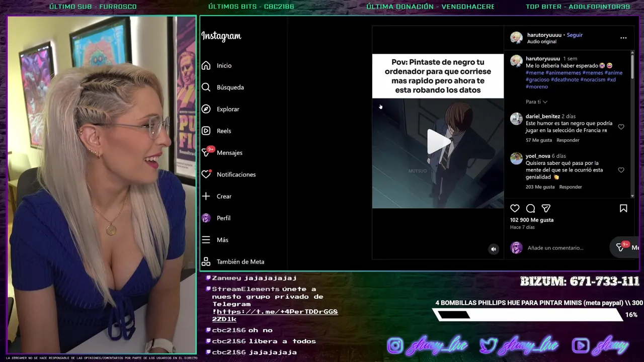Click the comment bubble icon under post
Image resolution: width=644 pixels, height=362 pixels.
tap(530, 208)
